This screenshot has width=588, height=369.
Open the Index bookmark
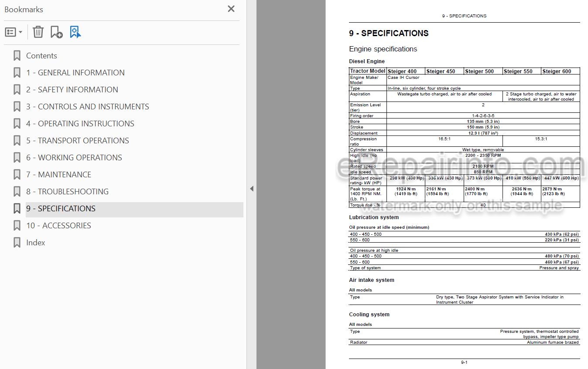tap(36, 243)
